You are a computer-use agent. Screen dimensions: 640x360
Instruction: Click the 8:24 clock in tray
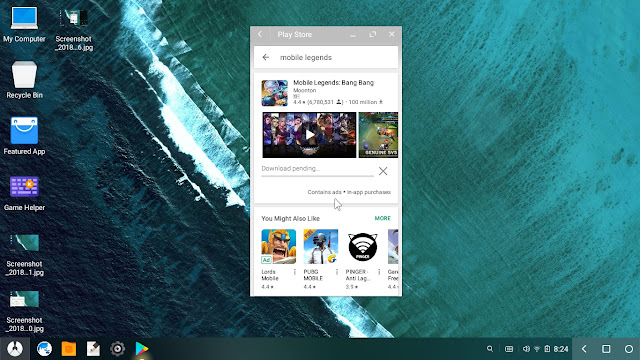point(561,349)
